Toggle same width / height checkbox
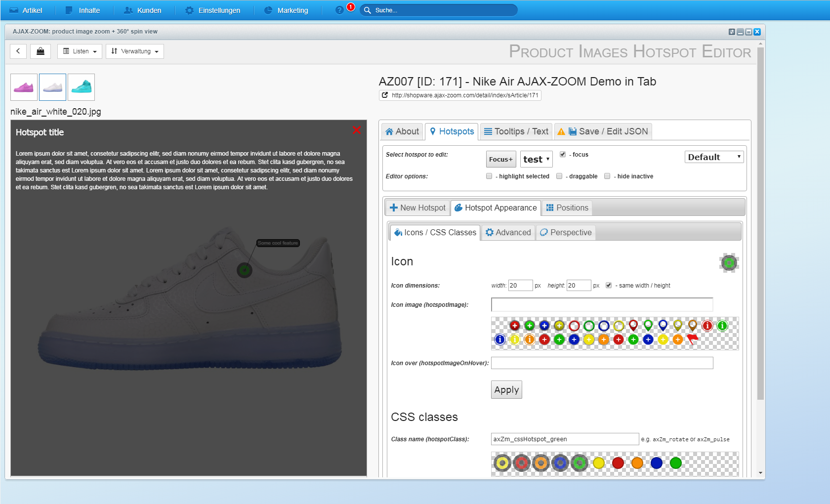This screenshot has height=504, width=830. [x=609, y=285]
